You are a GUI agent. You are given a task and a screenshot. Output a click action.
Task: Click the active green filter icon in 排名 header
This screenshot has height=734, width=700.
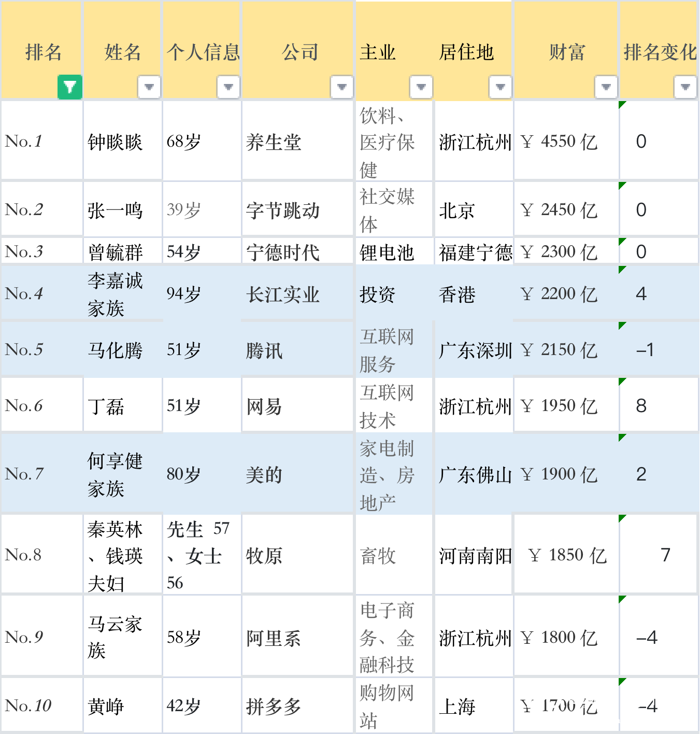click(70, 87)
